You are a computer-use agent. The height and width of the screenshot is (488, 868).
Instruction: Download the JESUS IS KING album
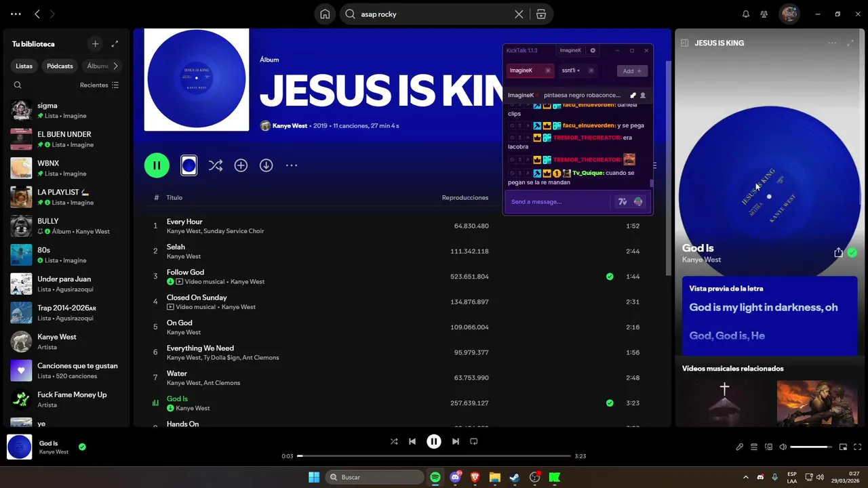[266, 165]
